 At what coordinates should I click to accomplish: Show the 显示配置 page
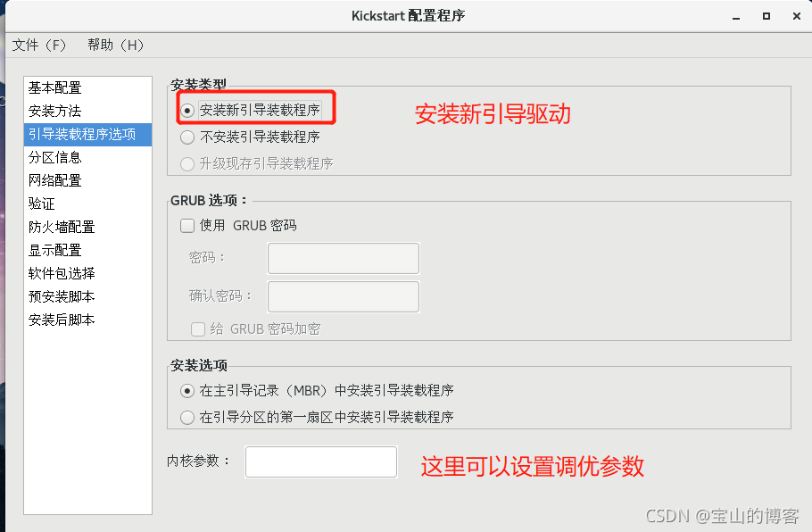pyautogui.click(x=54, y=250)
